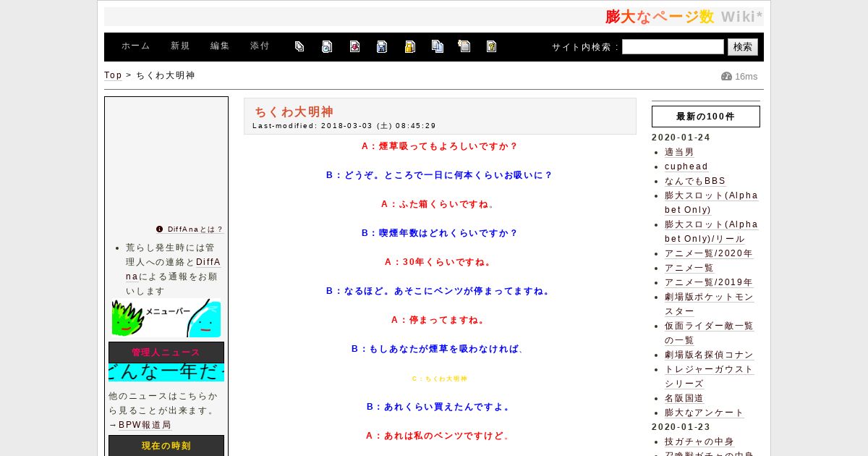Viewport: 868px width, 456px height.
Task: Click the 膨大なページ数 Wiki* site title
Action: pos(684,17)
